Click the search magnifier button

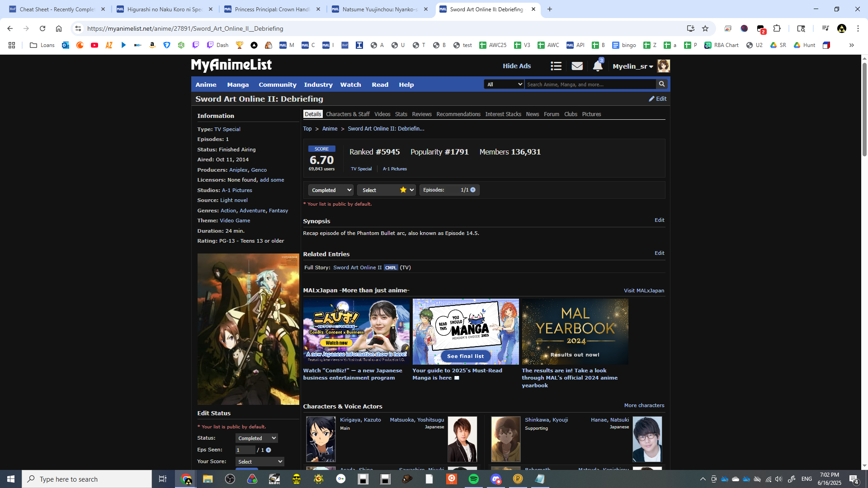662,84
